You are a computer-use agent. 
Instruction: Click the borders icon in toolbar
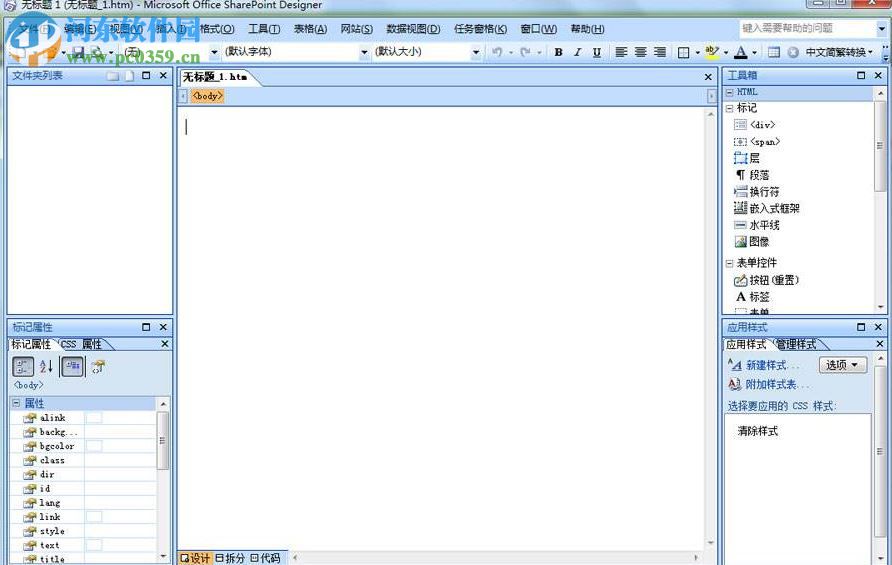point(684,52)
